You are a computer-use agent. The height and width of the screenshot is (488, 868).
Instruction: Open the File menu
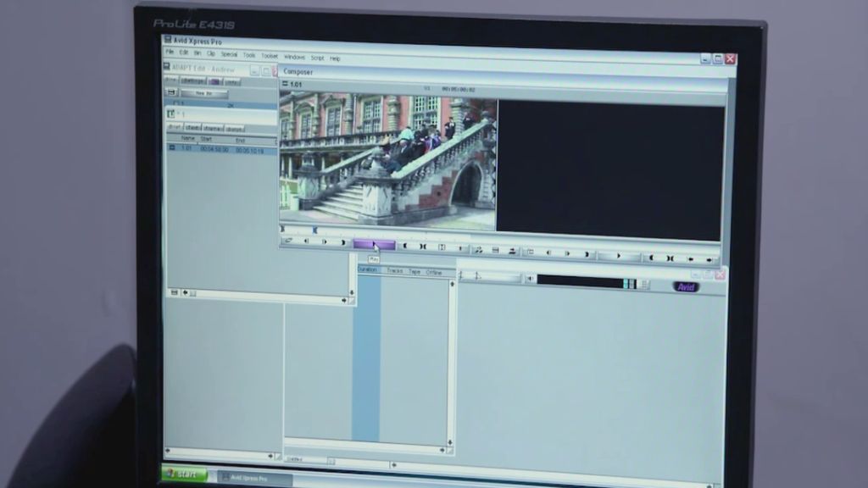pos(170,52)
